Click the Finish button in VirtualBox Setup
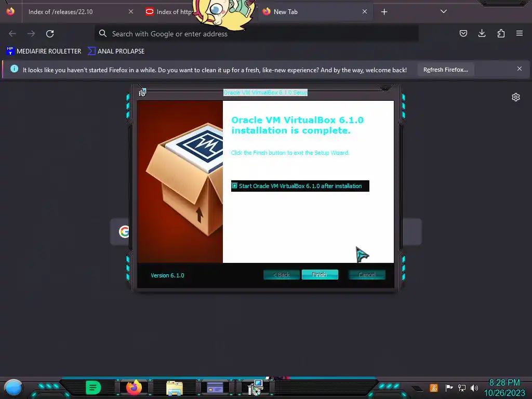 pyautogui.click(x=320, y=274)
